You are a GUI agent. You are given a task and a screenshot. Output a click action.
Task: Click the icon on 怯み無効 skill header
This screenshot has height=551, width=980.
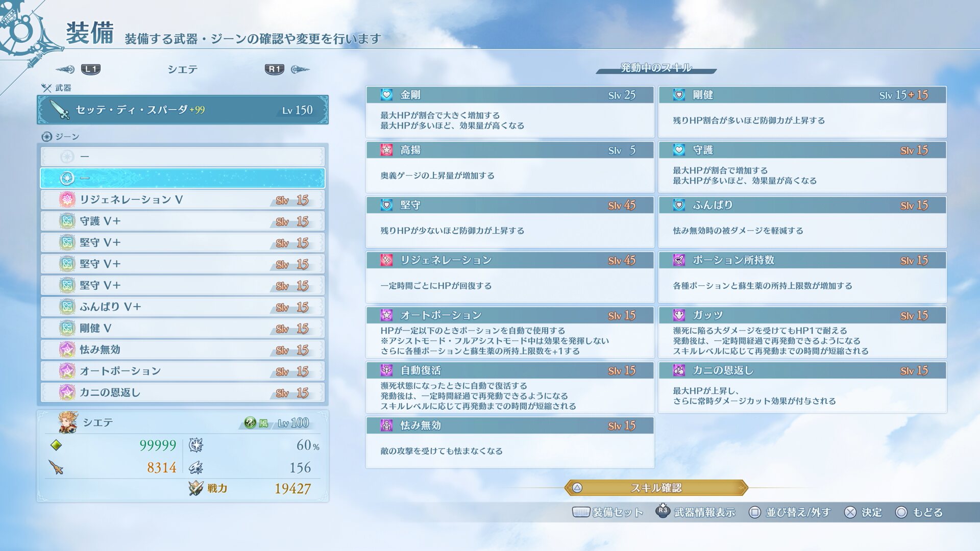click(386, 425)
